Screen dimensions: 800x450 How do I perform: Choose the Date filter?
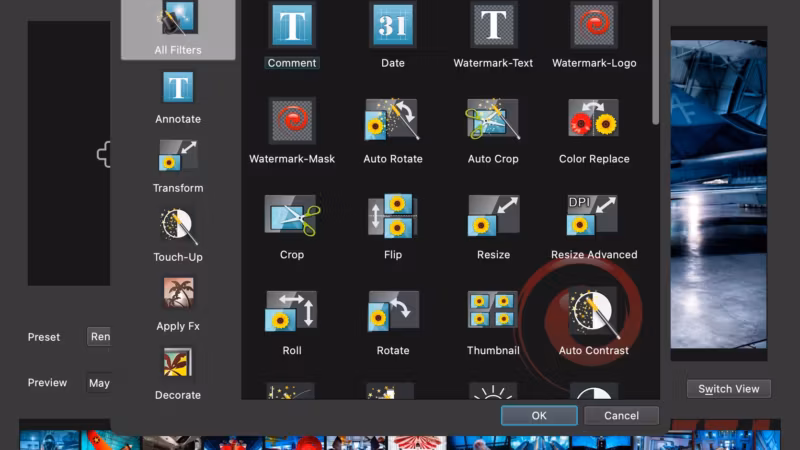[393, 35]
